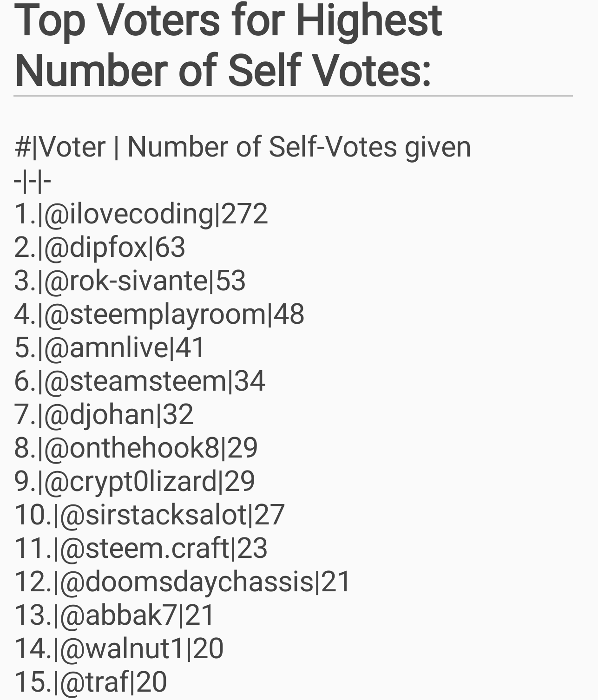Click the @doomsdaychassis mention

187,582
